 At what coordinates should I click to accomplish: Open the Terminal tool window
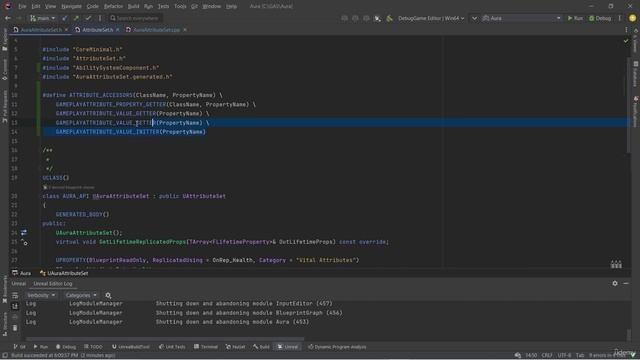(206, 347)
